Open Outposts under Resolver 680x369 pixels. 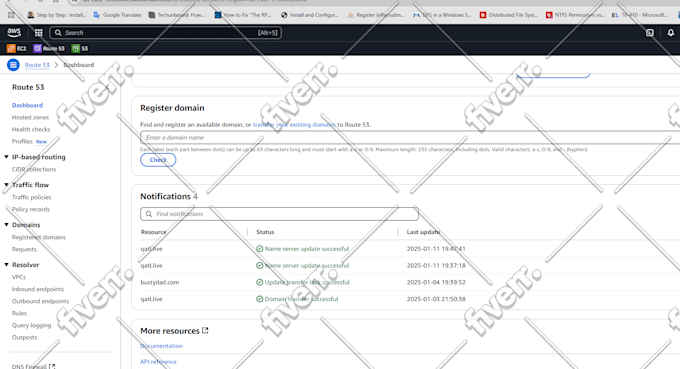(x=24, y=337)
